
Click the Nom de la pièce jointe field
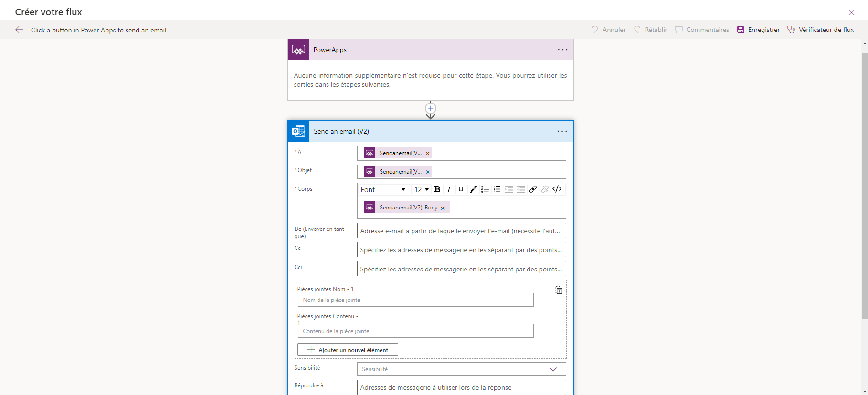coord(415,300)
